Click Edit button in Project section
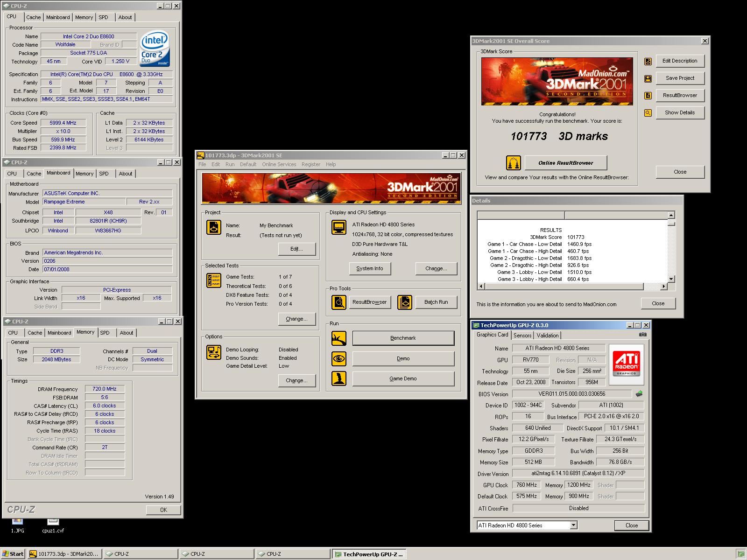 click(296, 249)
